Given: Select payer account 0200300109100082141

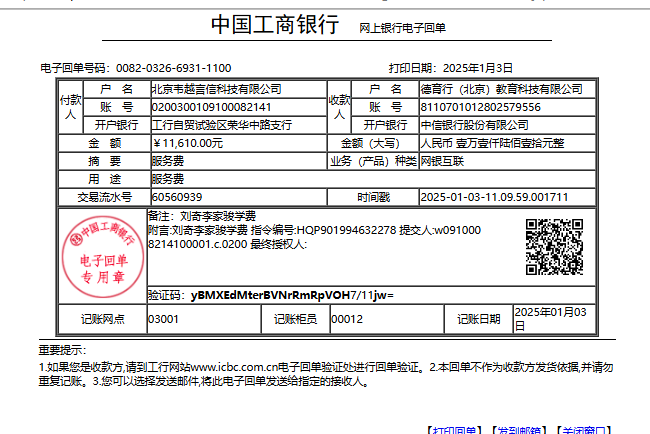Looking at the screenshot, I should (211, 107).
